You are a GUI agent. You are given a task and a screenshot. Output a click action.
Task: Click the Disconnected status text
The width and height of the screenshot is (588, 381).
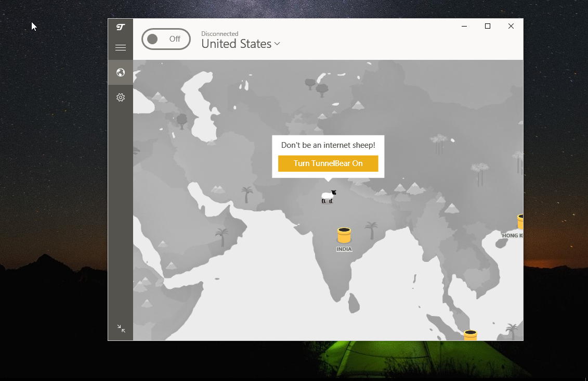pyautogui.click(x=220, y=34)
